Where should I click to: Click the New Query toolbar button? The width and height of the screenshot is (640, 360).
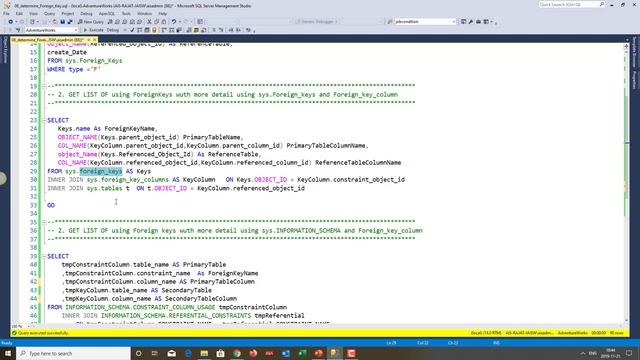(x=91, y=22)
